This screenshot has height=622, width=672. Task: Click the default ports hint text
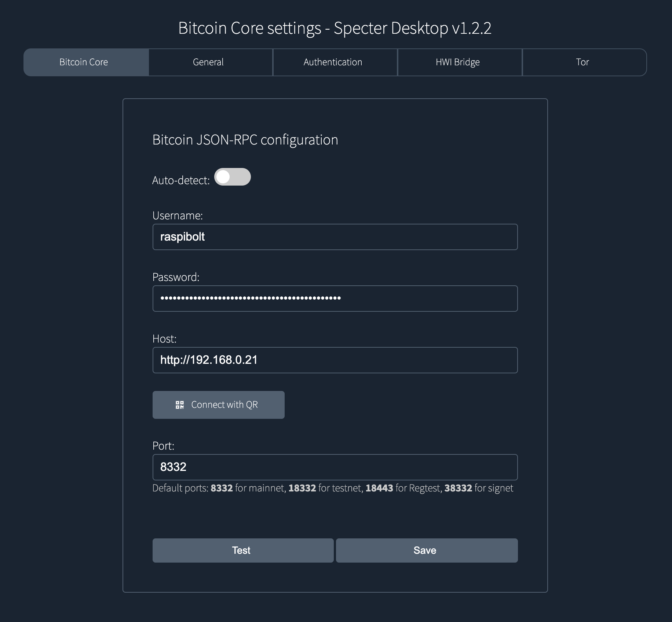click(333, 488)
